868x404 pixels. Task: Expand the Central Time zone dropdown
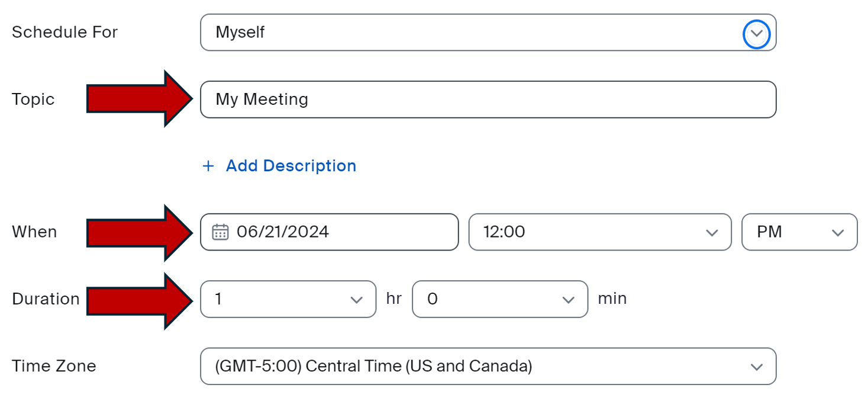coord(488,367)
